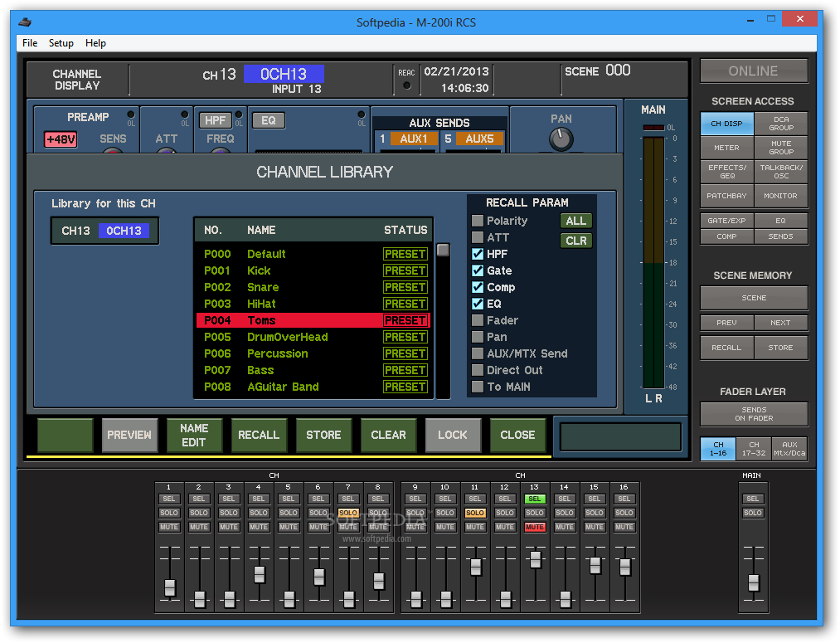840x643 pixels.
Task: Click the app icon in title bar
Action: 25,22
